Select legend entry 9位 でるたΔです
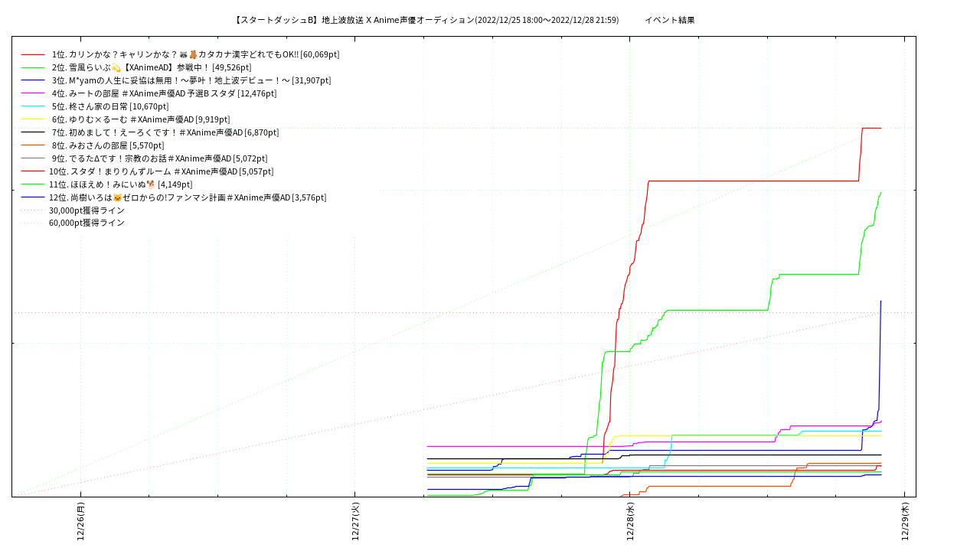980x551 pixels. (161, 158)
